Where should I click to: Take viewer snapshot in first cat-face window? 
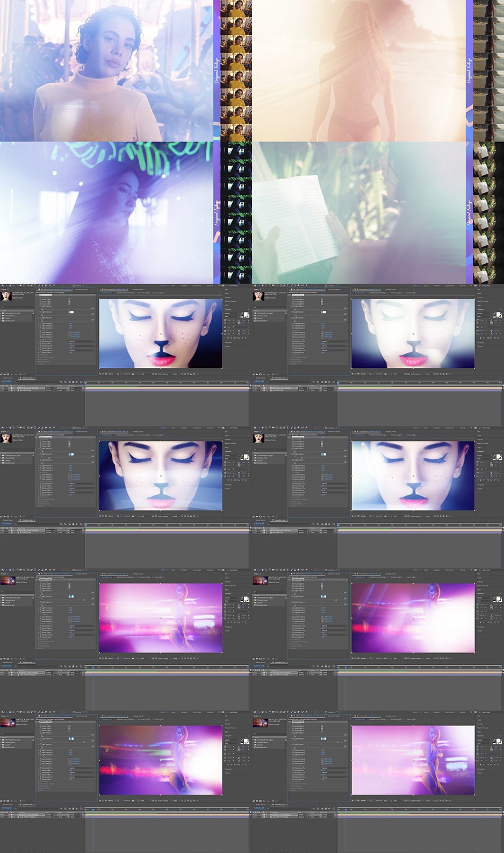133,374
